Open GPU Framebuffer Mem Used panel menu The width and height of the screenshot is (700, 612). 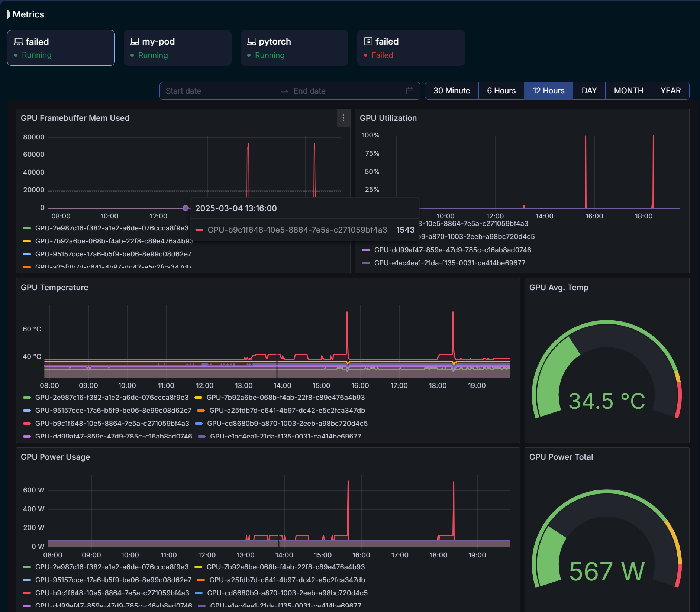(x=343, y=118)
